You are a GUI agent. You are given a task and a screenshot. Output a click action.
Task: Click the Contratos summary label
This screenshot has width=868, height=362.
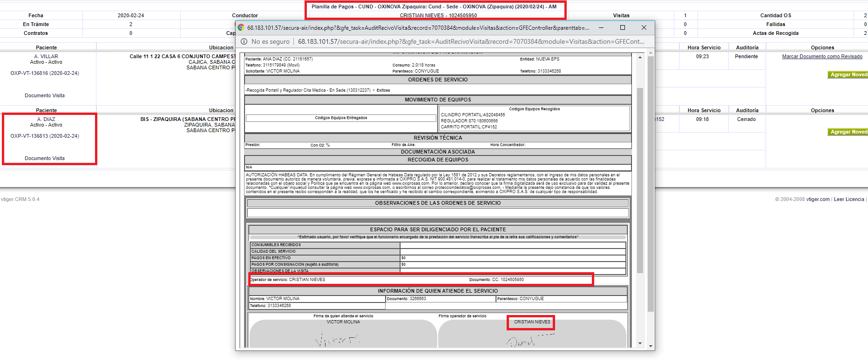(x=36, y=33)
